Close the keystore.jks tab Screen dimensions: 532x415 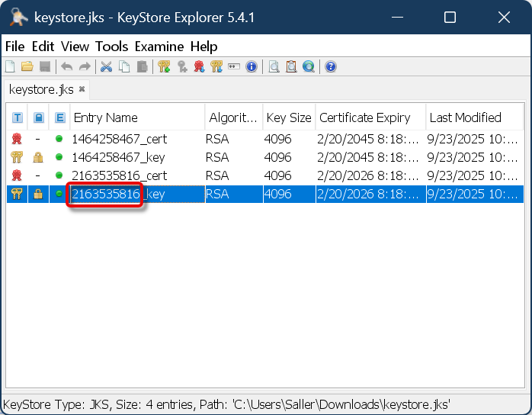82,89
